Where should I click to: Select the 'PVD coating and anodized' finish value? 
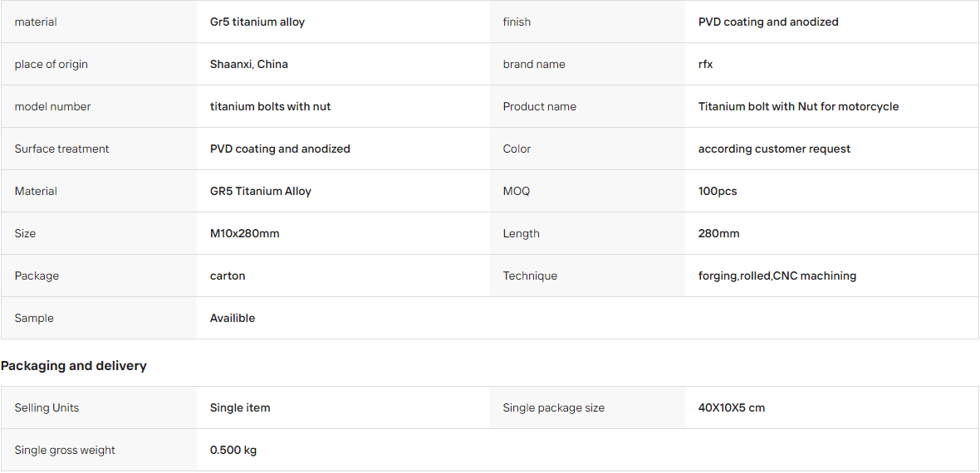[x=768, y=22]
